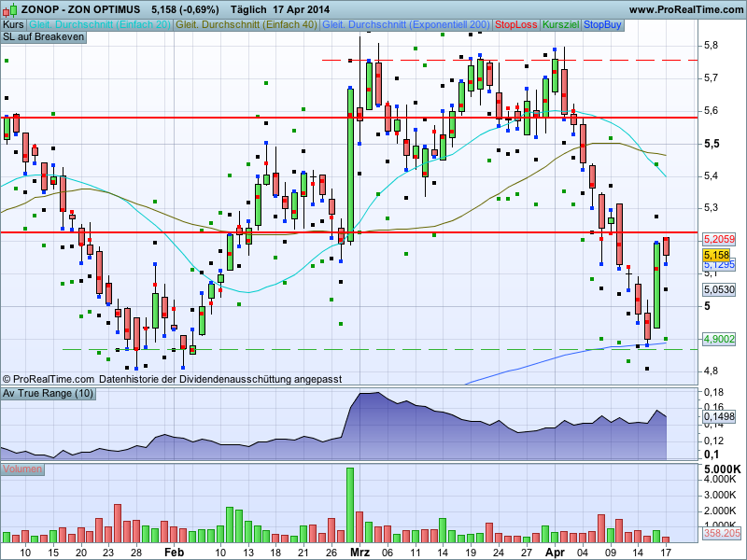
Task: Click the volume value tag 358.205
Action: [x=722, y=533]
